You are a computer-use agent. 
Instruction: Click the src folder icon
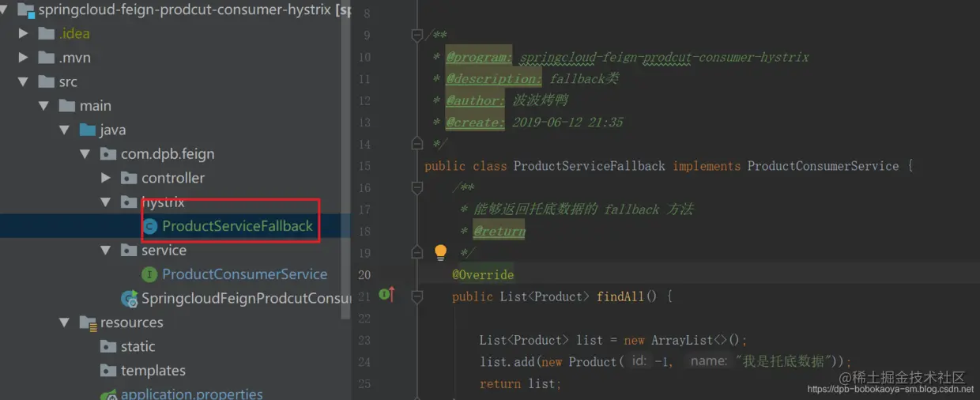pos(46,81)
